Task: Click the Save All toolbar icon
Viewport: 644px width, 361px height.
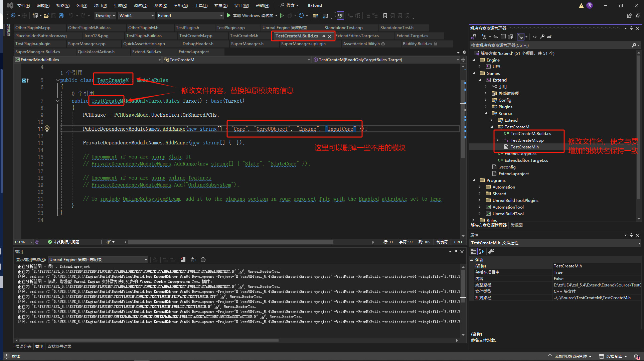Action: tap(61, 16)
